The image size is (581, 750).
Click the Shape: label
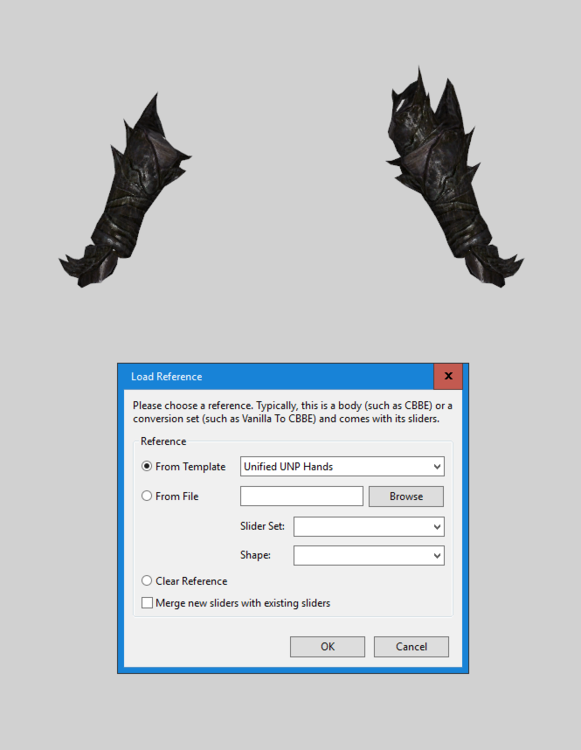(255, 555)
